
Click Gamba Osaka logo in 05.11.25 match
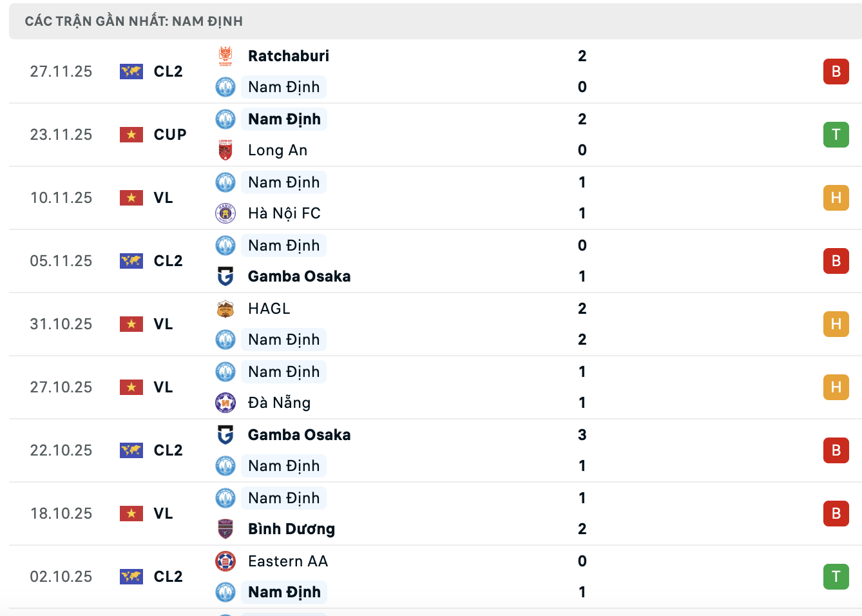pyautogui.click(x=225, y=276)
